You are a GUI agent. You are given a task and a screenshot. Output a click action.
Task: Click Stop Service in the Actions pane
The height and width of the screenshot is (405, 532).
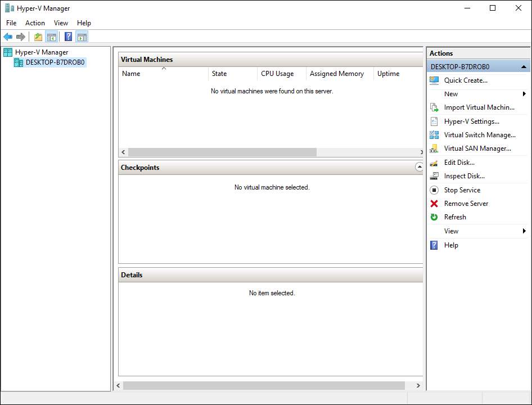click(x=462, y=190)
